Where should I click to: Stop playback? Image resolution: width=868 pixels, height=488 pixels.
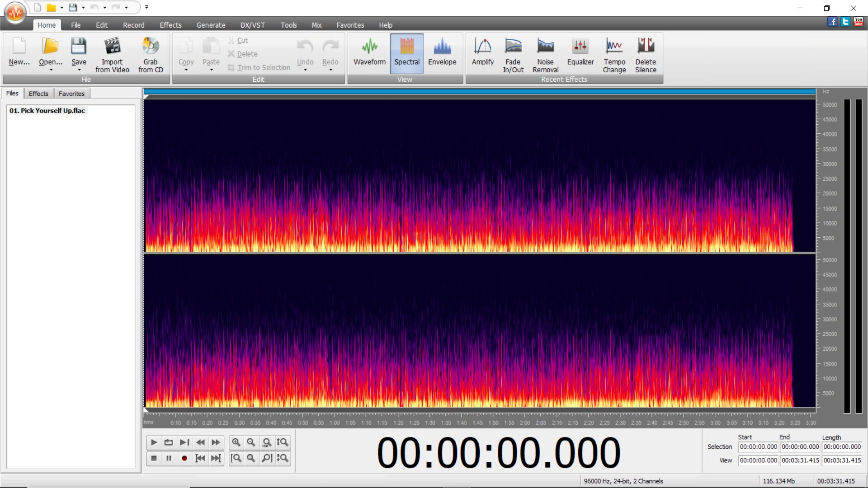[x=154, y=458]
